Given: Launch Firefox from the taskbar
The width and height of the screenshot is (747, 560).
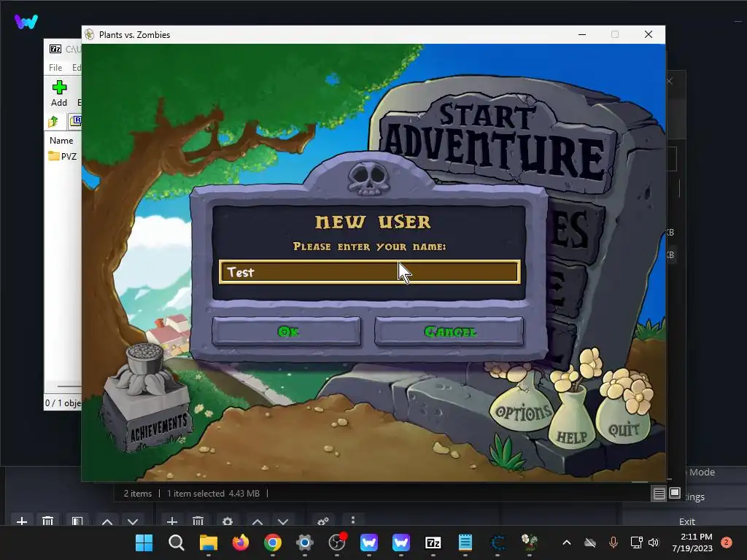Looking at the screenshot, I should (241, 542).
